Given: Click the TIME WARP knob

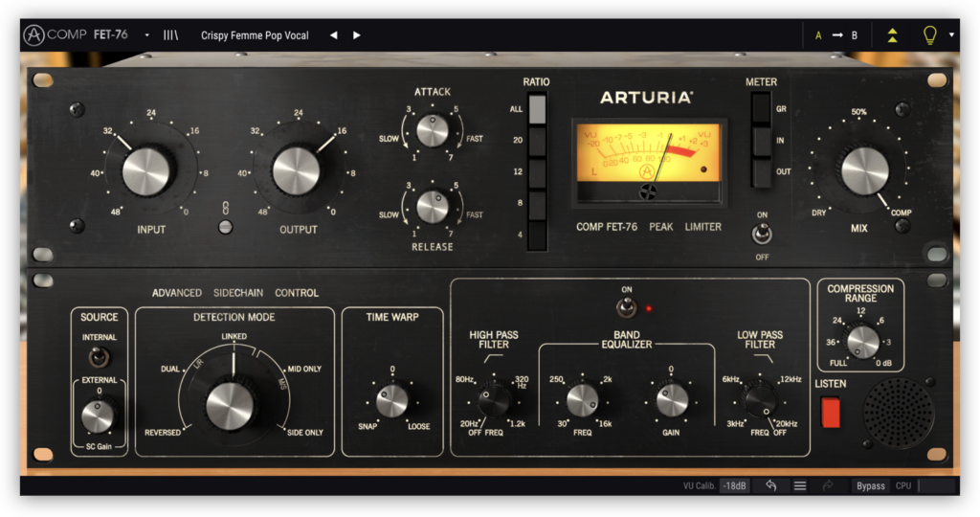Looking at the screenshot, I should (x=391, y=401).
